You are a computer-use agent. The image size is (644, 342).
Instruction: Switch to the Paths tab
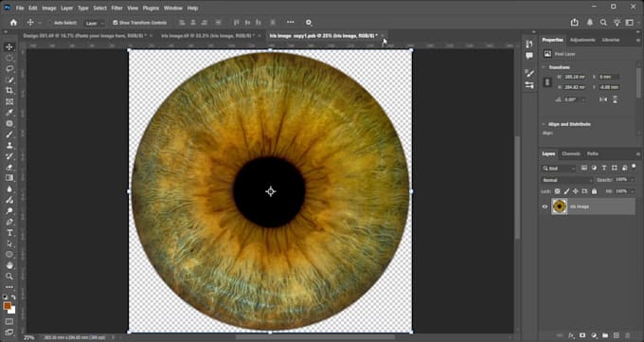coord(593,153)
